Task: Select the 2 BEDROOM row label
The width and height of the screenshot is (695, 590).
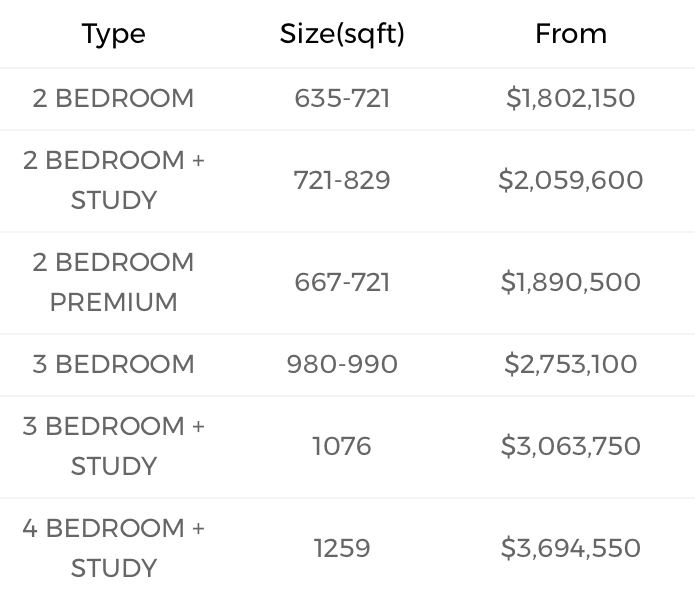Action: coord(113,98)
